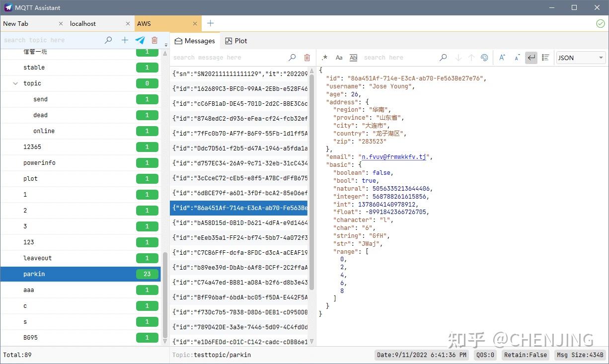The image size is (609, 364).
Task: Decrease viewer font size with A- icon
Action: [517, 58]
